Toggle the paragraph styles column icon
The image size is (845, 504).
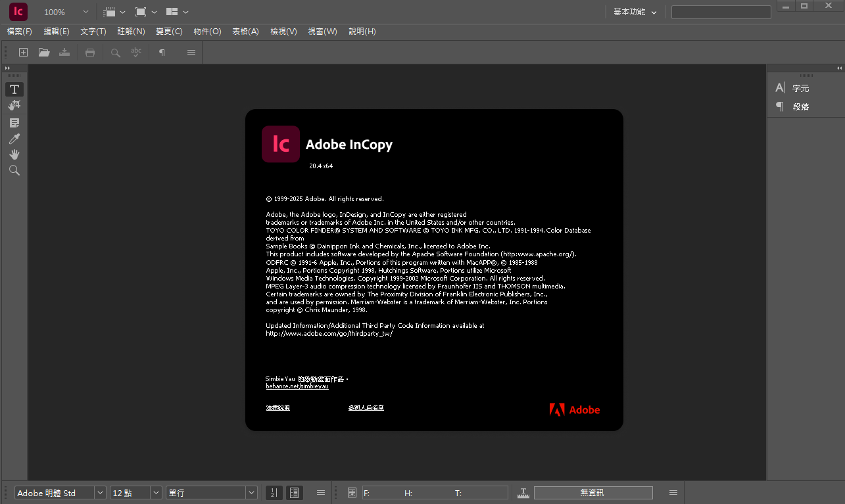295,493
